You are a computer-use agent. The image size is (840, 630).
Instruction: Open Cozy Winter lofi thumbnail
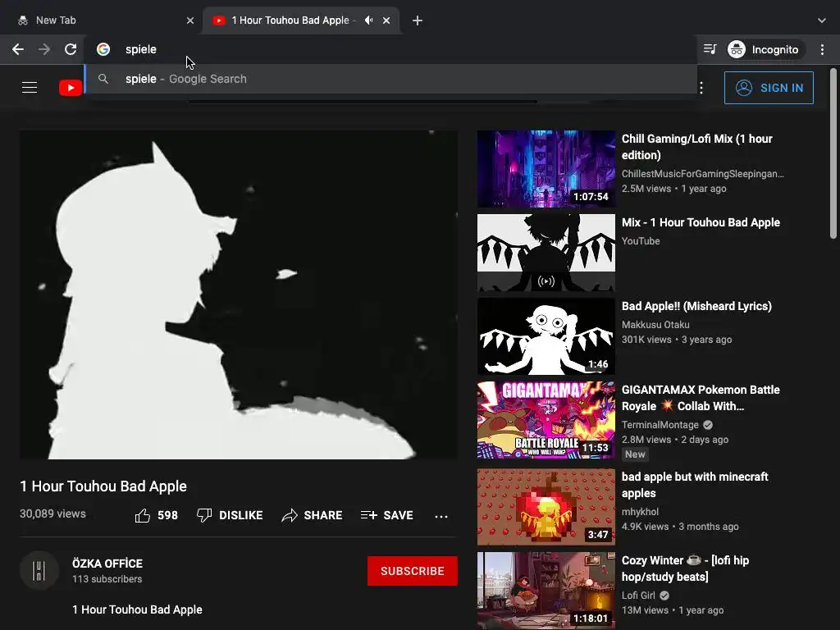(x=546, y=591)
